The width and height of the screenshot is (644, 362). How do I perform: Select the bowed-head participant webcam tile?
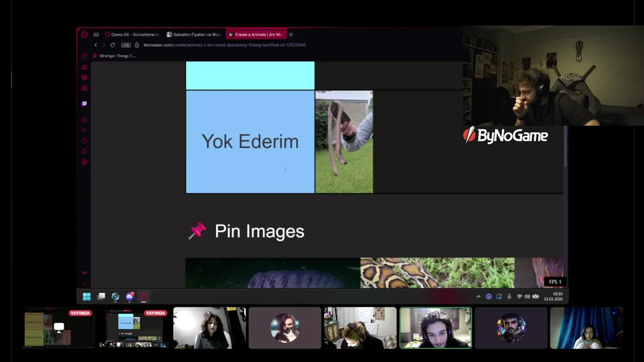click(360, 328)
